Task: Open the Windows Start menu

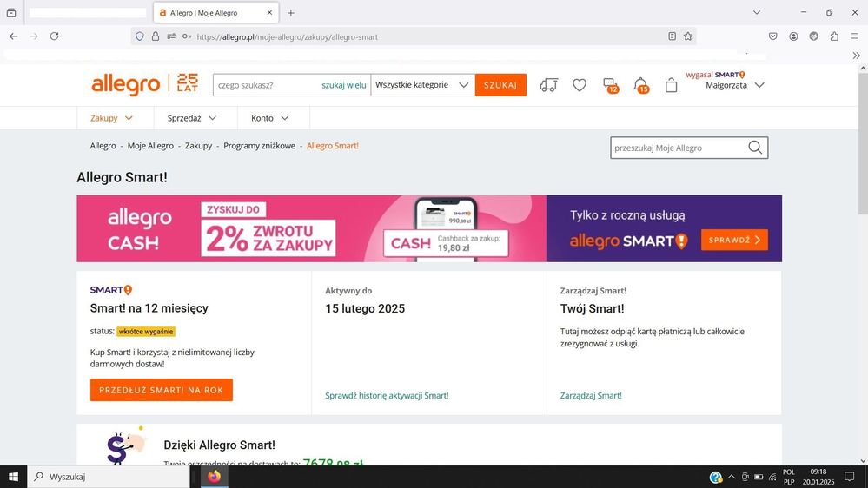Action: tap(13, 477)
